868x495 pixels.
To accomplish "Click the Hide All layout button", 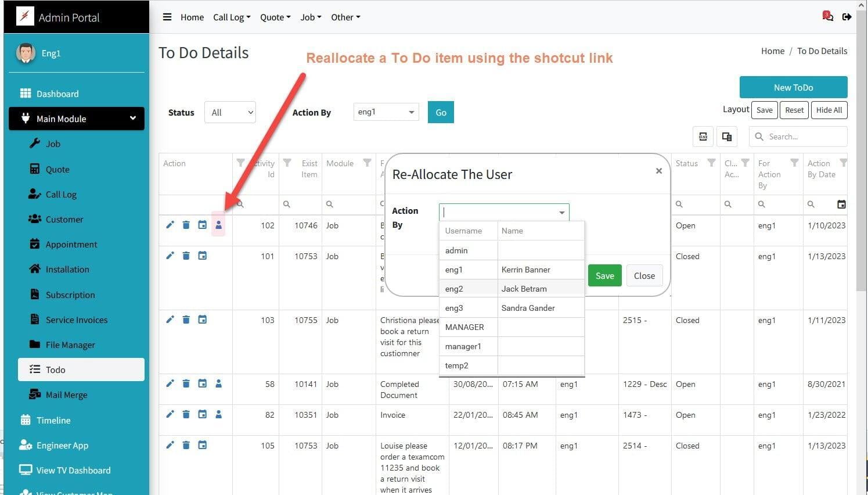I will pos(829,110).
